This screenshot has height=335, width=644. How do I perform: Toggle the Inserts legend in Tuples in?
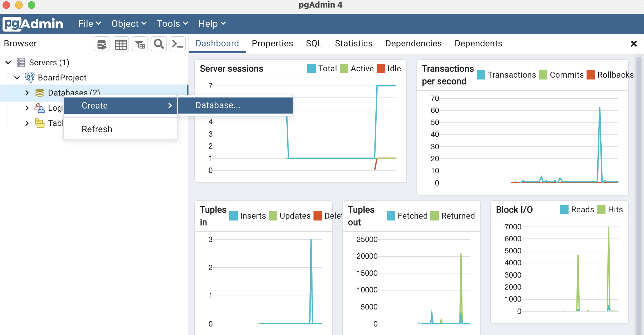tap(248, 216)
